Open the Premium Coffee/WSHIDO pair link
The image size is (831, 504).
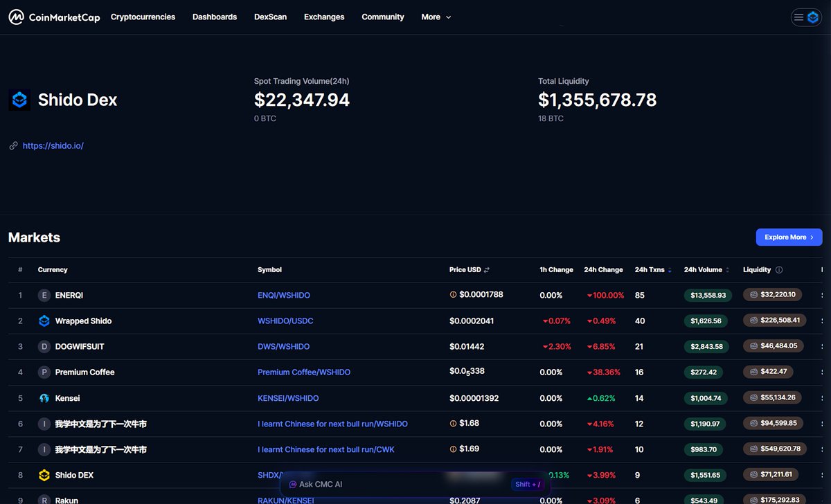pyautogui.click(x=304, y=372)
